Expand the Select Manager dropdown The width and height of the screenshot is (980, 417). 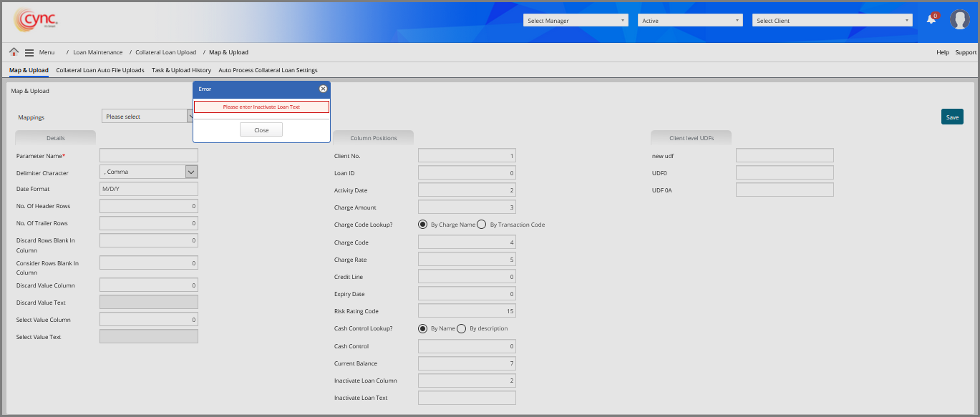click(576, 21)
